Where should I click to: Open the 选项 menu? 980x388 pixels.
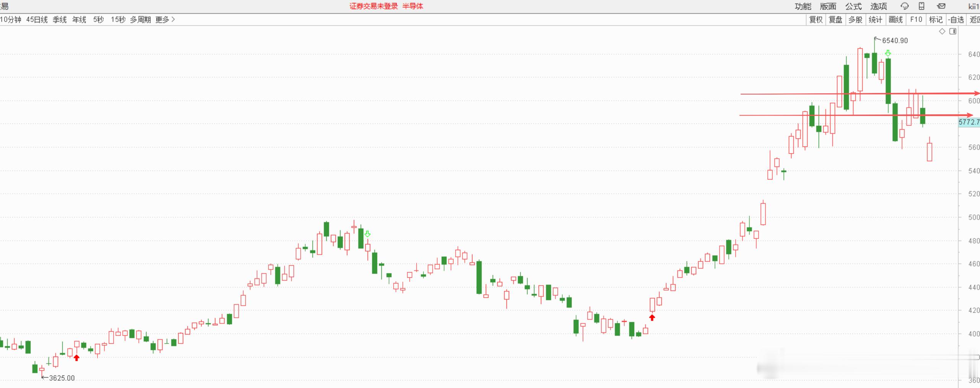click(879, 6)
